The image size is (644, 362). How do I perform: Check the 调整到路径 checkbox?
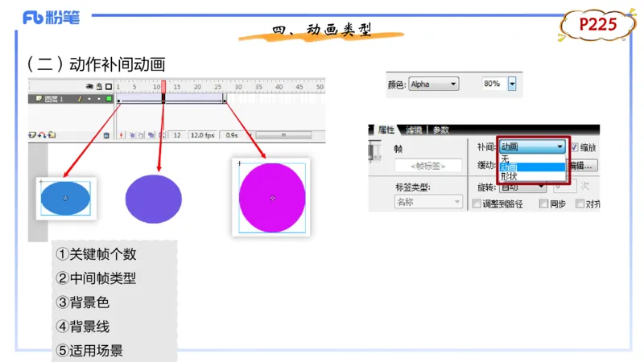(477, 204)
